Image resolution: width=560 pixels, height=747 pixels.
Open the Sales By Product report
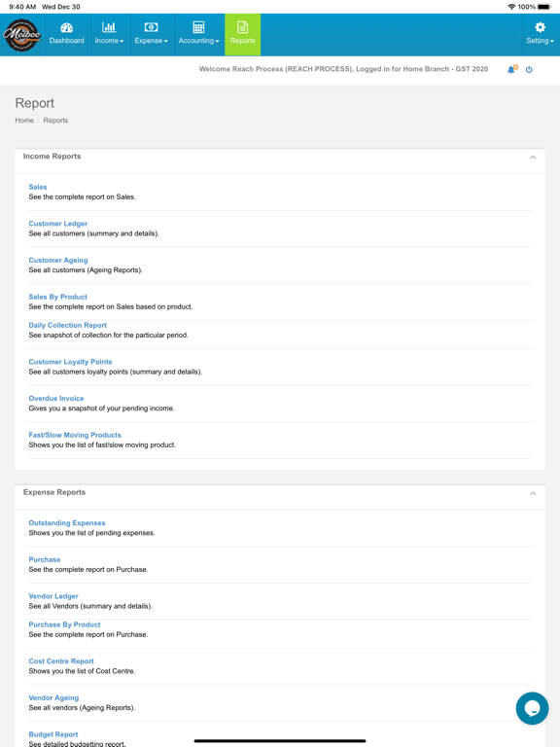(x=57, y=297)
